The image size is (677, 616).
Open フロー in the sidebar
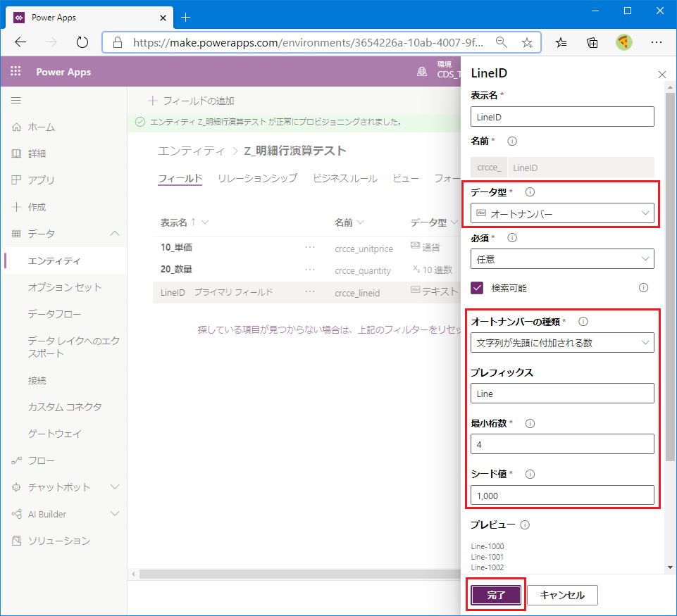point(41,460)
